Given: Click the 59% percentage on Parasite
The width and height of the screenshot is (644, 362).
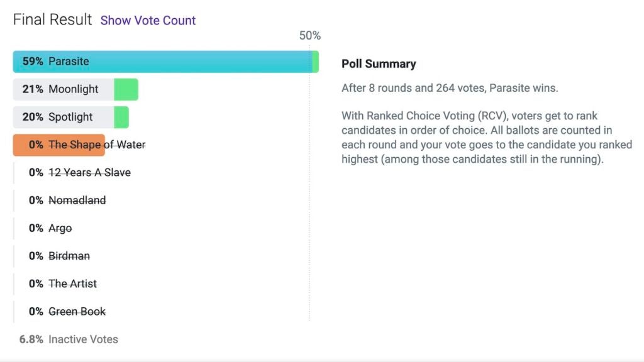Looking at the screenshot, I should (x=33, y=62).
